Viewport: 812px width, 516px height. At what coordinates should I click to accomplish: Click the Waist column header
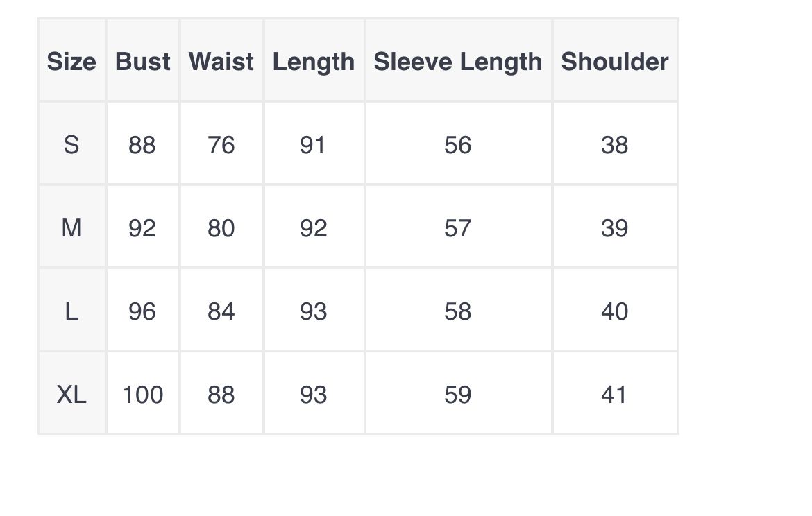click(221, 62)
